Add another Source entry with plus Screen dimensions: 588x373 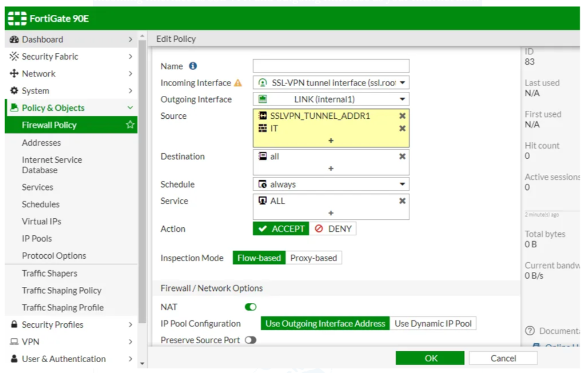[331, 141]
